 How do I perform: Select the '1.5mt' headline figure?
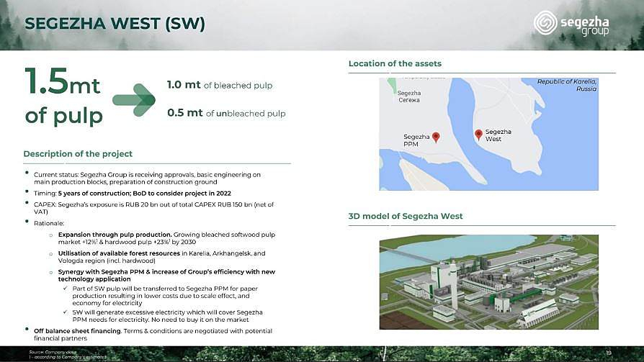pos(63,81)
